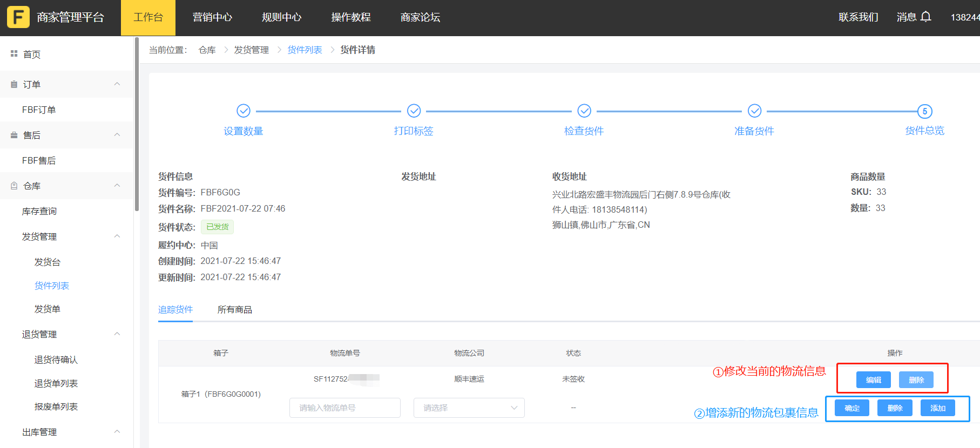
Task: Open 营销中心 in top navigation
Action: pyautogui.click(x=212, y=17)
